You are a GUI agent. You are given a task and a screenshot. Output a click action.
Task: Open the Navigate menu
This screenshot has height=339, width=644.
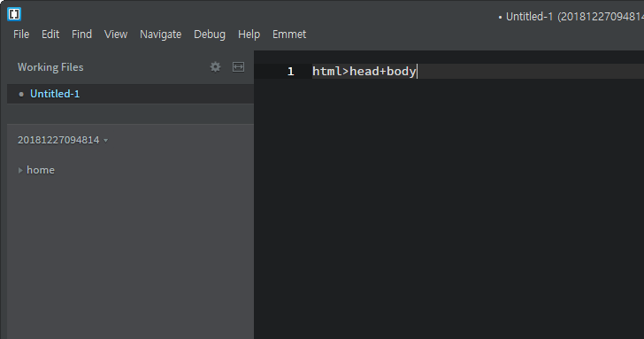coord(161,35)
